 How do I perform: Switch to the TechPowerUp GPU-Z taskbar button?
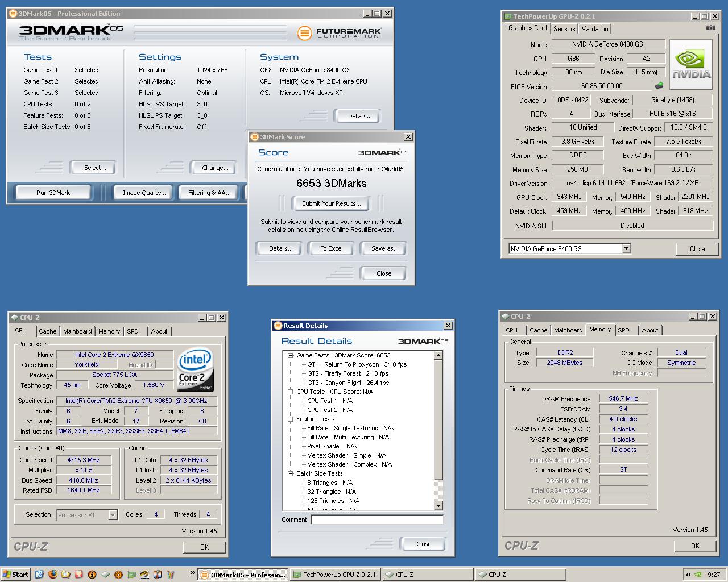point(335,575)
